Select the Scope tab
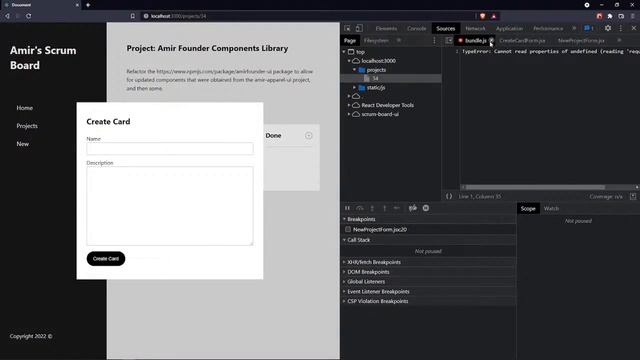640x360 pixels. 528,209
